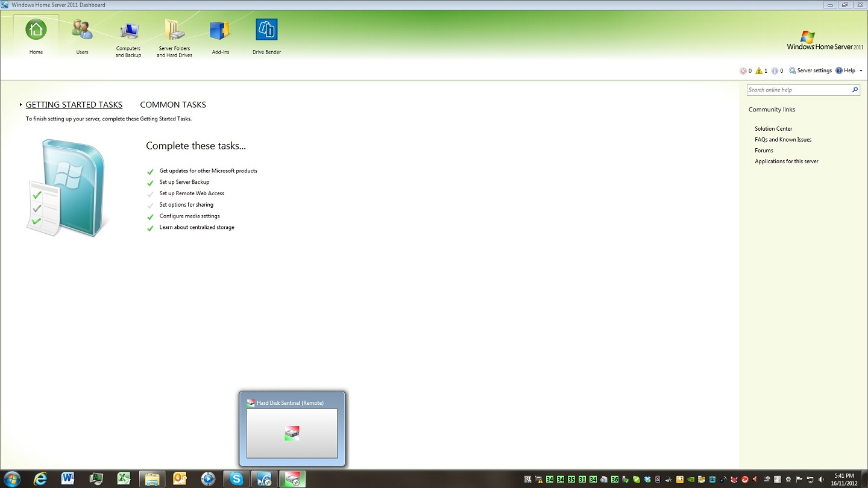Open the Configure media settings task
This screenshot has width=868, height=488.
[189, 216]
